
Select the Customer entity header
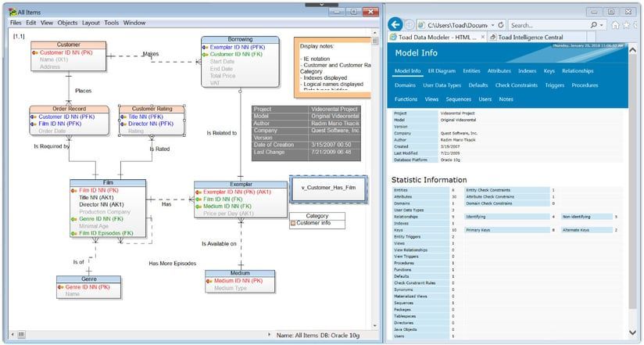click(68, 45)
